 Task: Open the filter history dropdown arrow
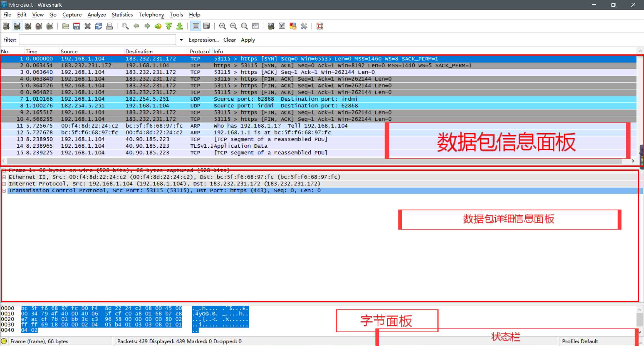pos(181,40)
